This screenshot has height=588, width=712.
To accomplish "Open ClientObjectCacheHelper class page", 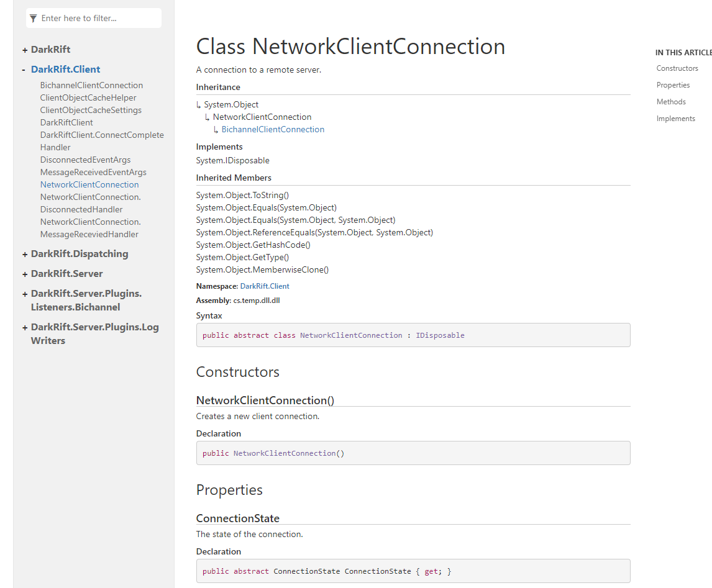I will pos(88,98).
